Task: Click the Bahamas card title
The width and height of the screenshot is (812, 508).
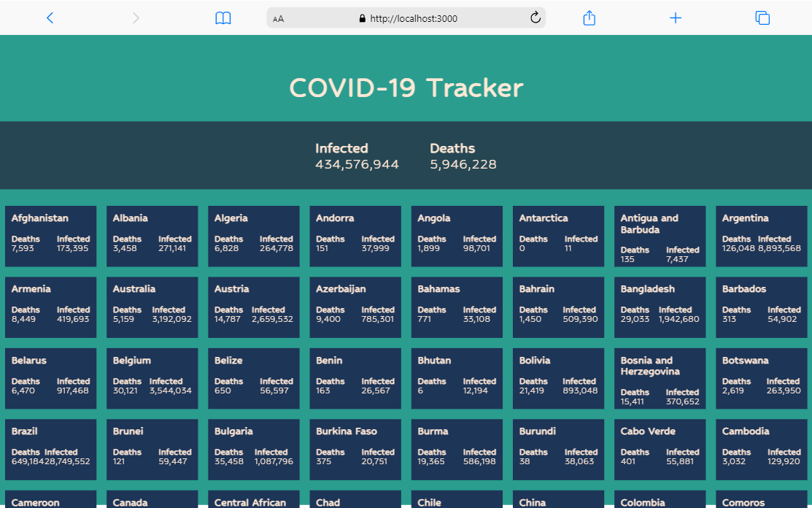Action: (x=438, y=289)
